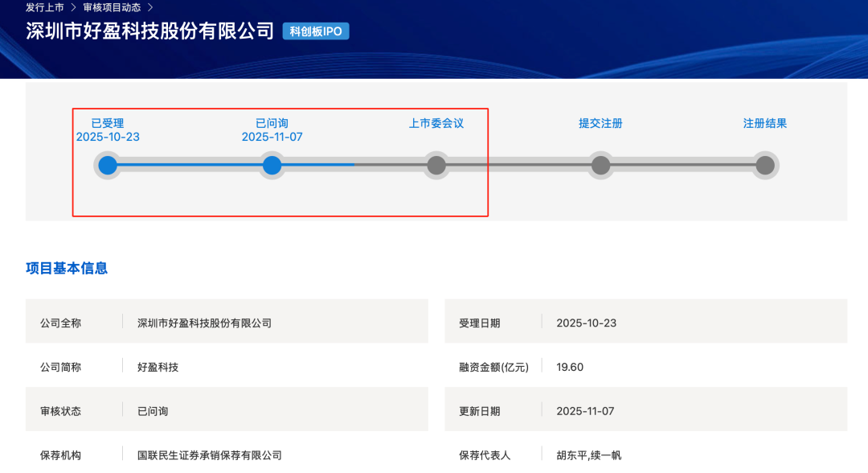
Task: Open the 发行上市 breadcrumb link
Action: (x=45, y=7)
